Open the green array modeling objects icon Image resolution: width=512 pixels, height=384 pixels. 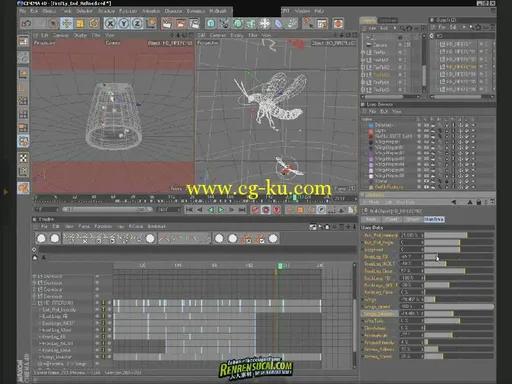[251, 23]
